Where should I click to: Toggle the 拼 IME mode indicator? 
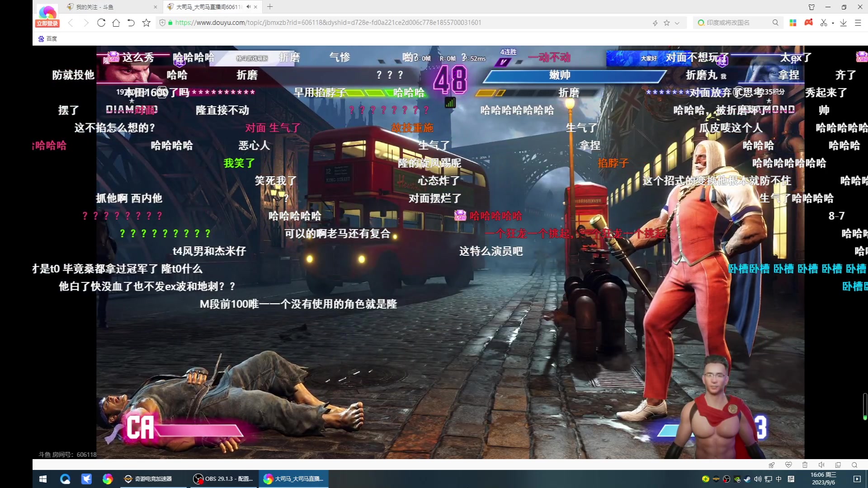click(x=791, y=479)
